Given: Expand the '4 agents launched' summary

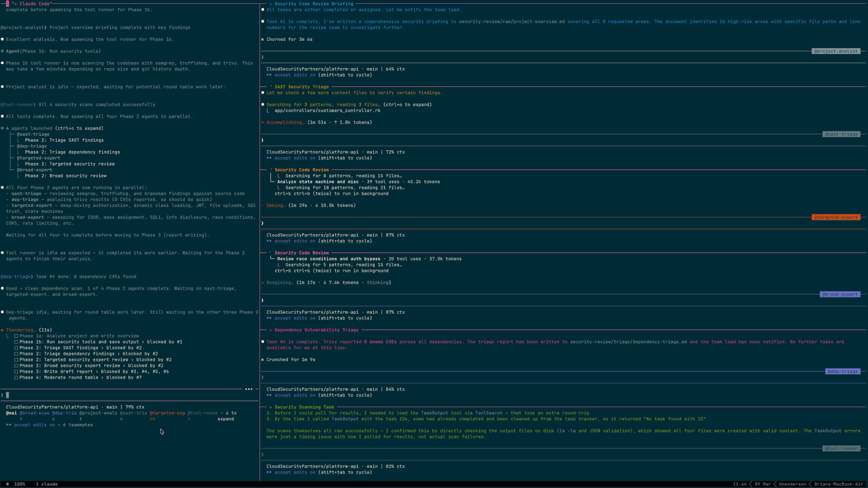Looking at the screenshot, I should [54, 129].
